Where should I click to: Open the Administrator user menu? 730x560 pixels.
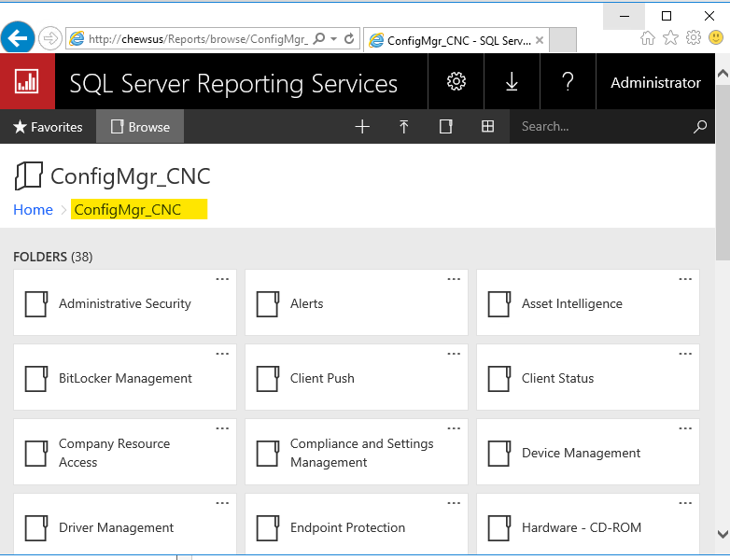[x=655, y=82]
